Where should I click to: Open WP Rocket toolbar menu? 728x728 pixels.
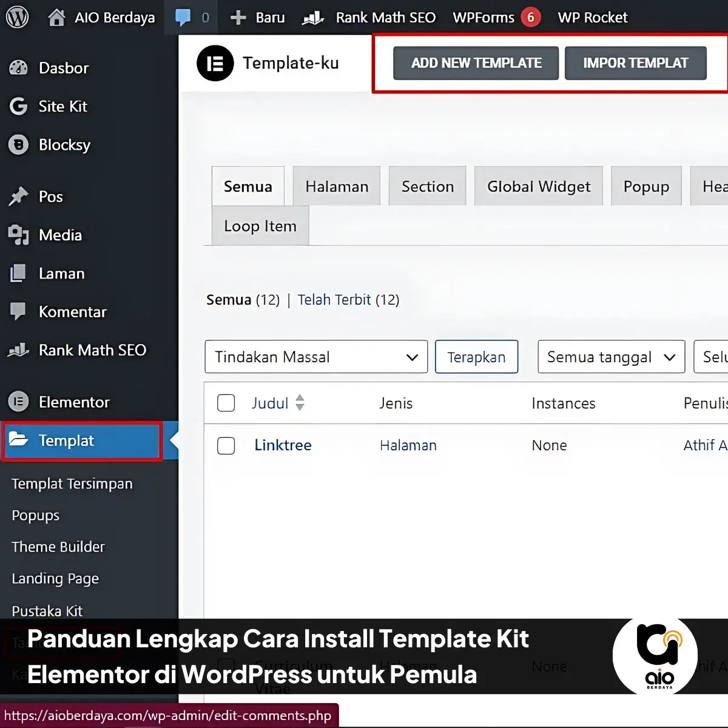coord(593,18)
